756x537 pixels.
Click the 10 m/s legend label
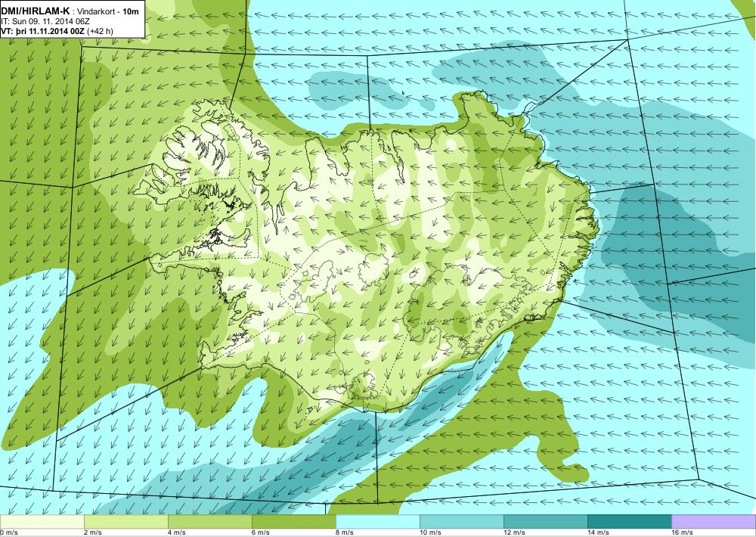point(430,532)
